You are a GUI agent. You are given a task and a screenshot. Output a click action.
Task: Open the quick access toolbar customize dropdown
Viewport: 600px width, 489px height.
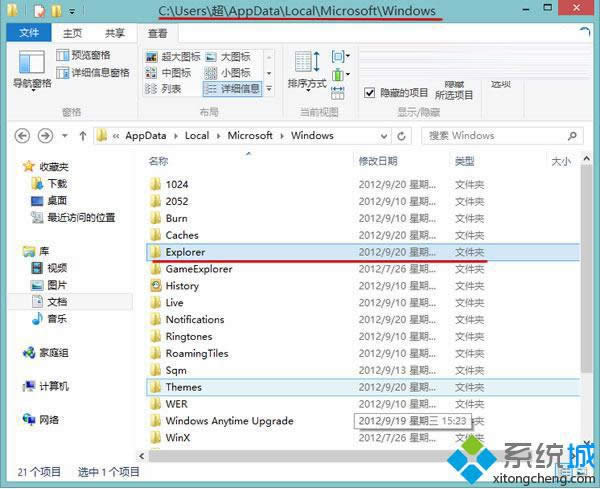pos(72,11)
